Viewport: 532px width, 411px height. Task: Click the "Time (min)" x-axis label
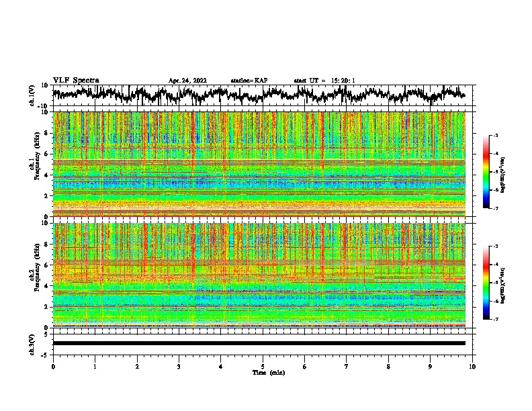(x=269, y=373)
